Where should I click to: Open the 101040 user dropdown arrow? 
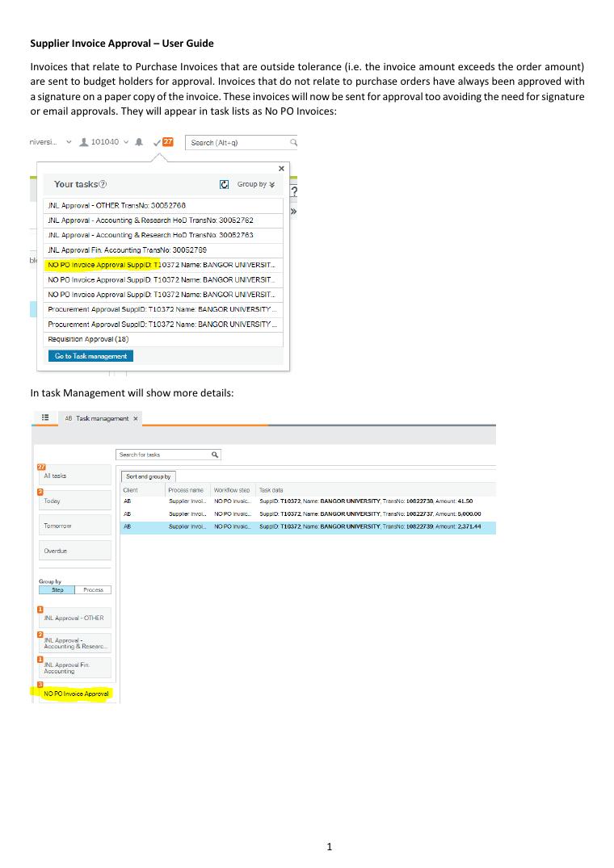click(x=126, y=142)
